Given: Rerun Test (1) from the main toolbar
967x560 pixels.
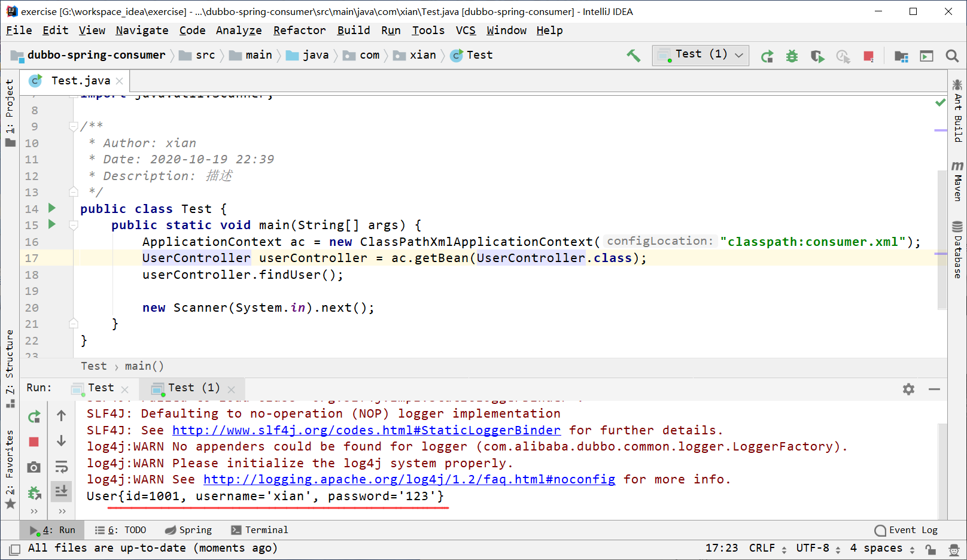Looking at the screenshot, I should pyautogui.click(x=767, y=56).
